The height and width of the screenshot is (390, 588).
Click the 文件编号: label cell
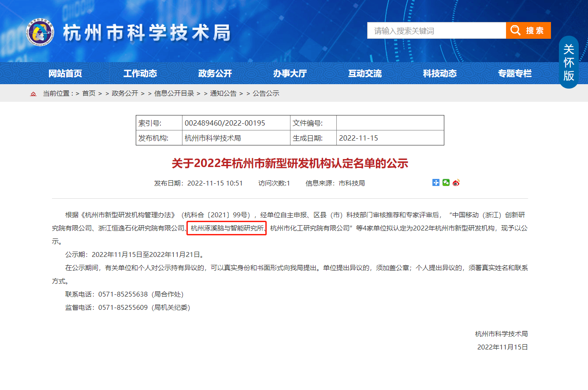tap(313, 123)
